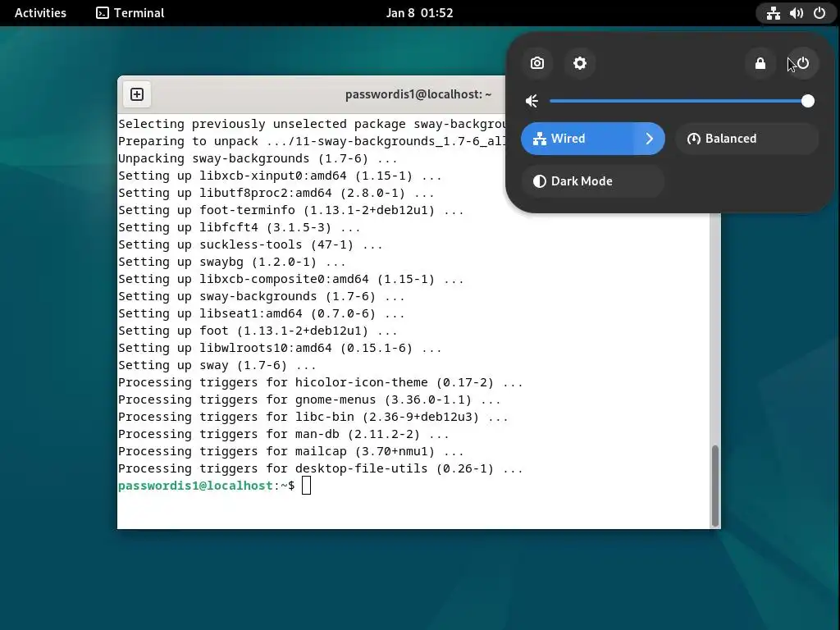Click 'Setting up foot-terminfo' line

pyautogui.click(x=291, y=211)
